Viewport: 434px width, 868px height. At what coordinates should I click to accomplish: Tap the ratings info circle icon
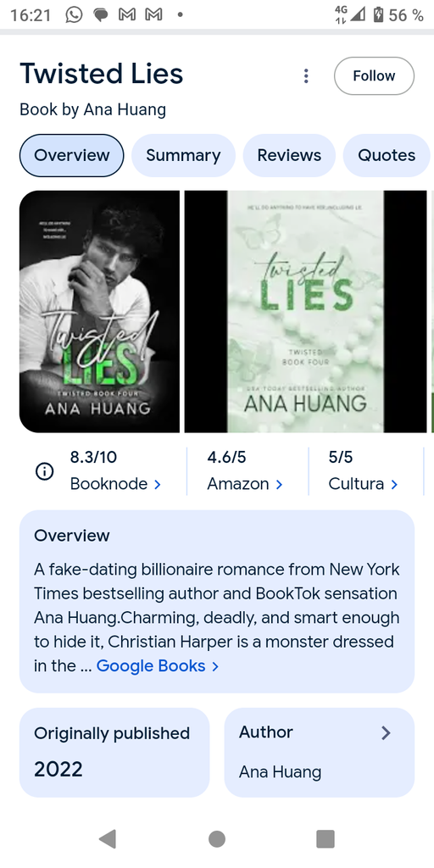point(44,471)
